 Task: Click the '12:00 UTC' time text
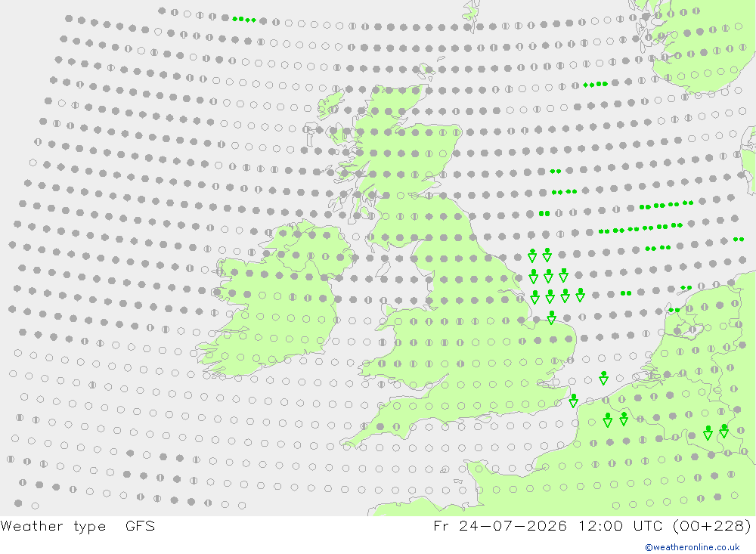click(x=621, y=525)
